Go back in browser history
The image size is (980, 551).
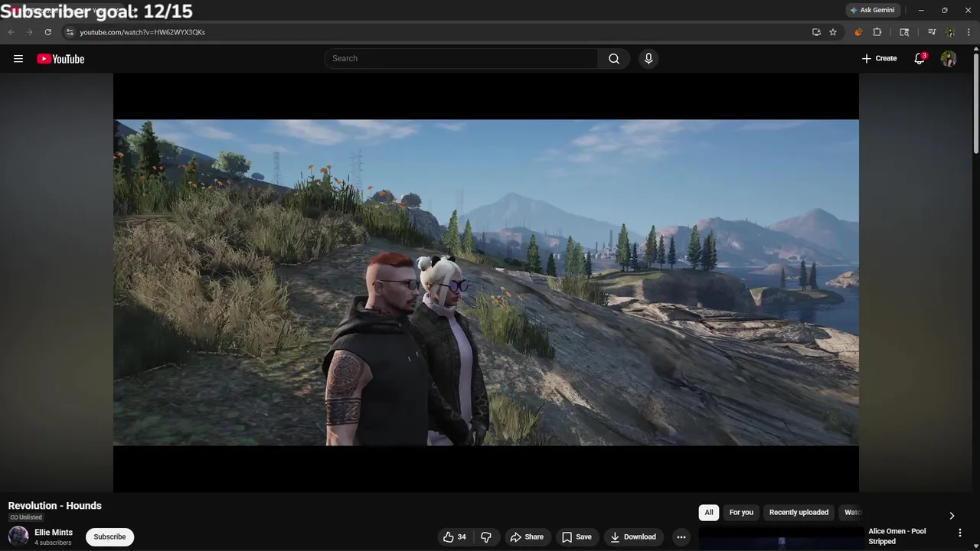click(11, 32)
